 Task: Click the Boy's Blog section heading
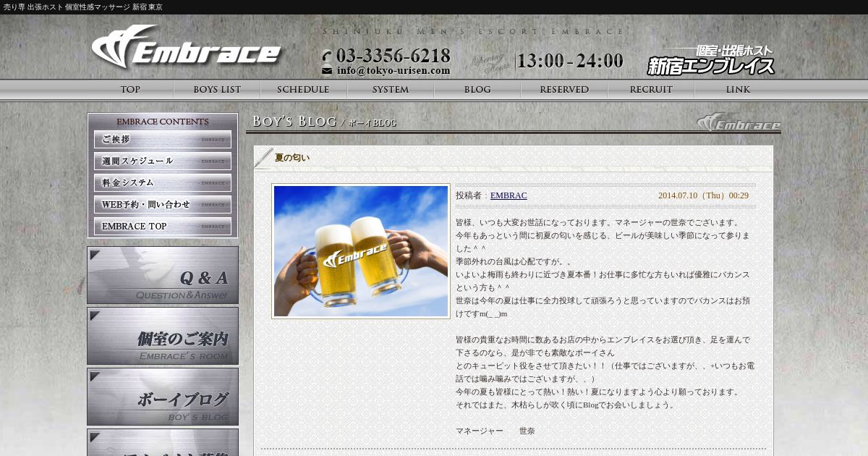click(x=324, y=122)
